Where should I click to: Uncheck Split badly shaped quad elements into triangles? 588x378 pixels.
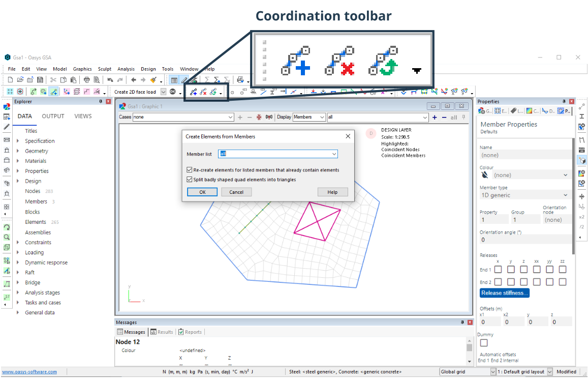[189, 179]
